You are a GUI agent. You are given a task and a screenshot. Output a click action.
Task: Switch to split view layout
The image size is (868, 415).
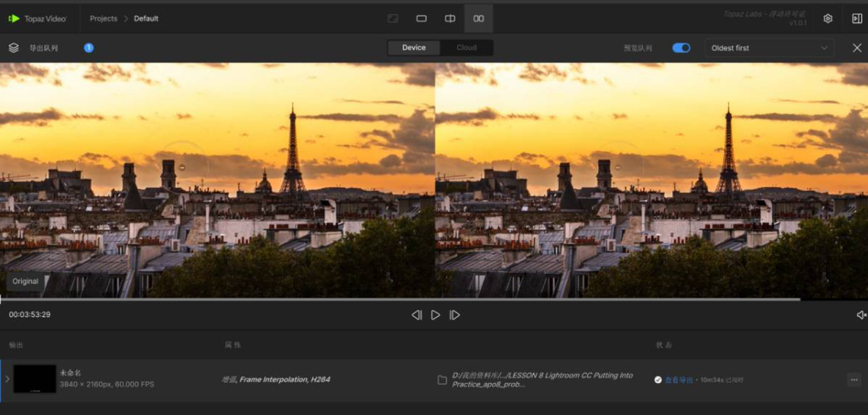pos(450,19)
